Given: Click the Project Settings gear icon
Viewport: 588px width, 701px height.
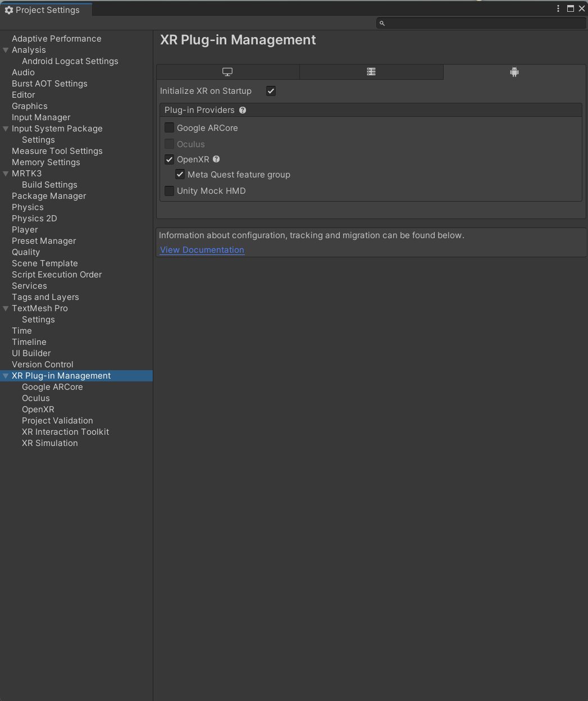Looking at the screenshot, I should (8, 10).
